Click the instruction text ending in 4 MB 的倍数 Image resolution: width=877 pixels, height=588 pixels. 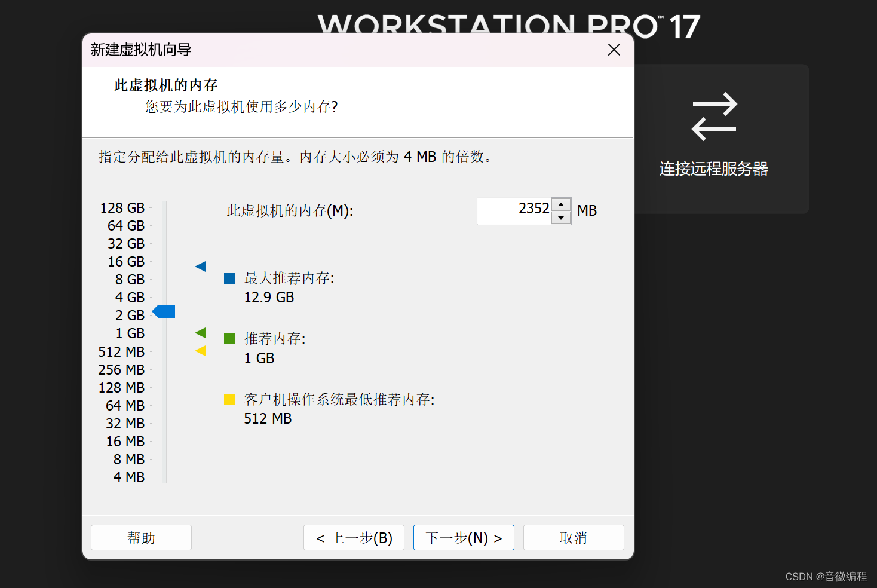(295, 157)
